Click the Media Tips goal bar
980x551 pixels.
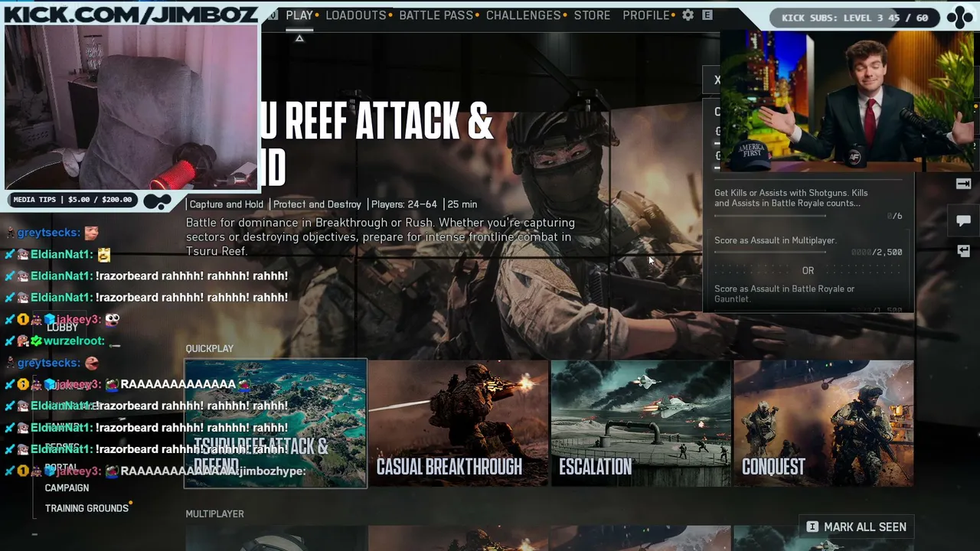(x=73, y=200)
